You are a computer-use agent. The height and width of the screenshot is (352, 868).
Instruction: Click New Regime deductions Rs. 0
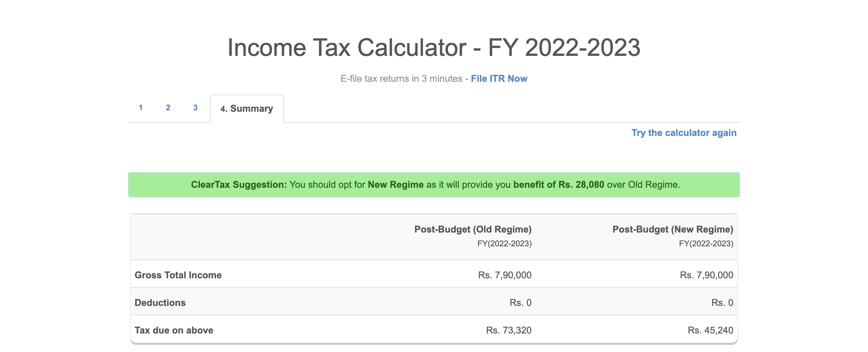click(722, 303)
